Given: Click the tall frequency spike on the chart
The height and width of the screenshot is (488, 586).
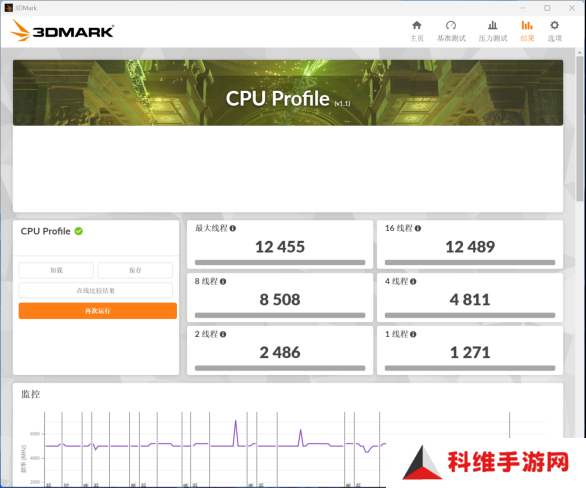Looking at the screenshot, I should tap(235, 433).
